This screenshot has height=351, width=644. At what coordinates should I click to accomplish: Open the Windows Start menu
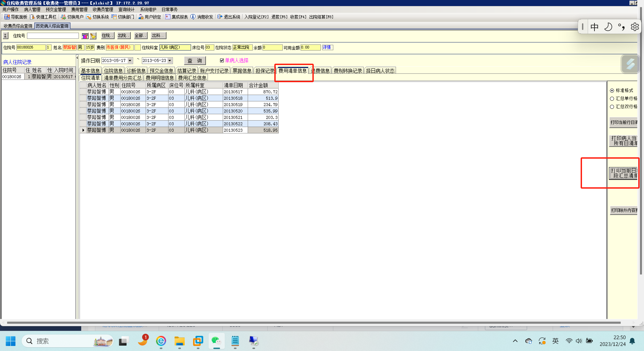tap(10, 341)
